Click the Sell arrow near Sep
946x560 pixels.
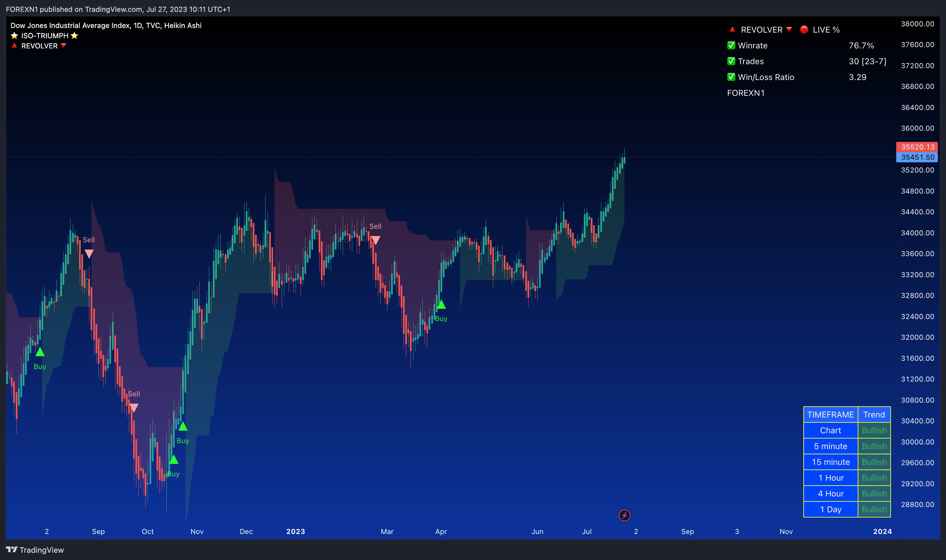[89, 253]
